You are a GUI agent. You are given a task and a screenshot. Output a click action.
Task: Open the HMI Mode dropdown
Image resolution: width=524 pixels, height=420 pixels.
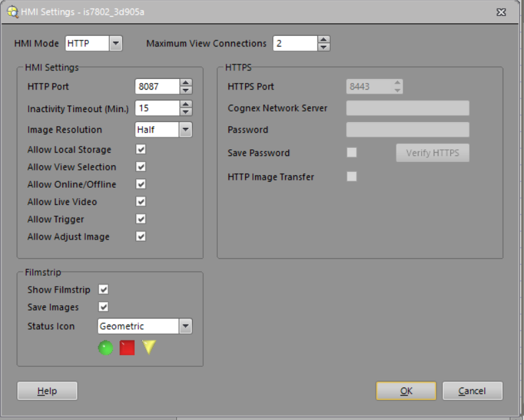tap(116, 44)
